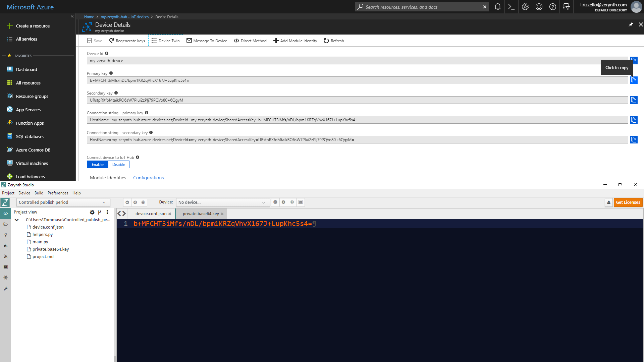The height and width of the screenshot is (362, 644).
Task: Open Zerynth serial console toolbar icon
Action: tap(301, 202)
